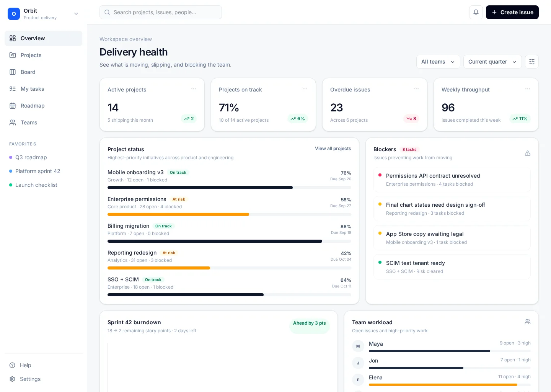Open Active projects card more options
This screenshot has height=392, width=551.
pos(194,89)
